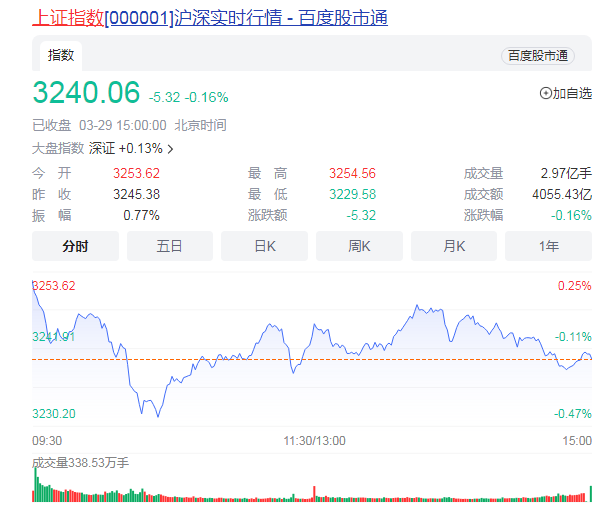Click the 成交量338.53万手 volume label
The height and width of the screenshot is (510, 609).
80,463
